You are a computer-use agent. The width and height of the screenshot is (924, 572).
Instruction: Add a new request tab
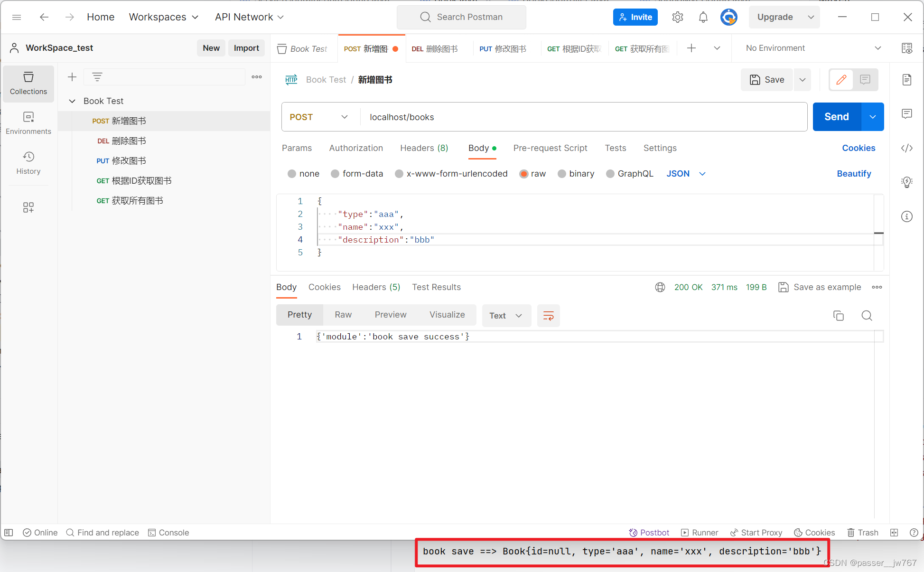pos(691,48)
